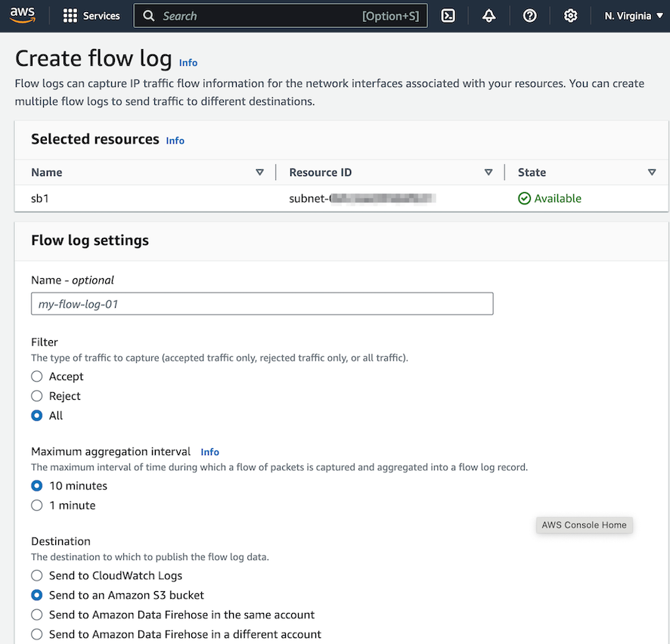Select the Reject filter option
Screen dimensions: 670x644
click(36, 396)
